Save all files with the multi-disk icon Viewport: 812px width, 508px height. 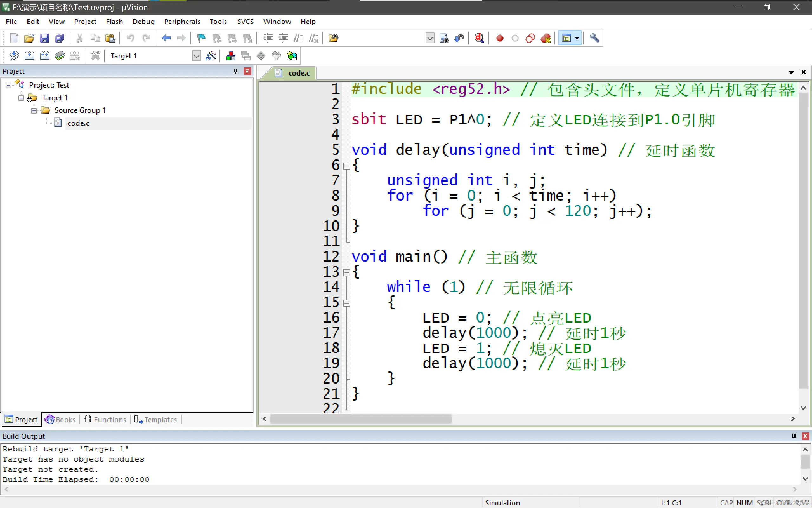60,38
